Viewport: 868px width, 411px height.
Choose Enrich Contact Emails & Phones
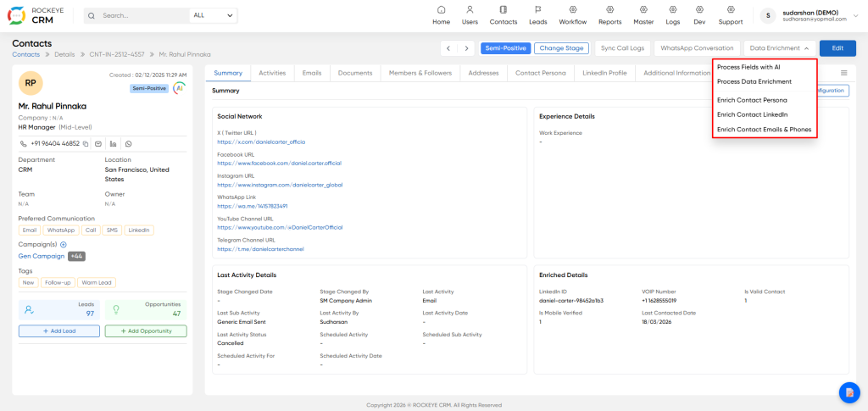pyautogui.click(x=765, y=130)
